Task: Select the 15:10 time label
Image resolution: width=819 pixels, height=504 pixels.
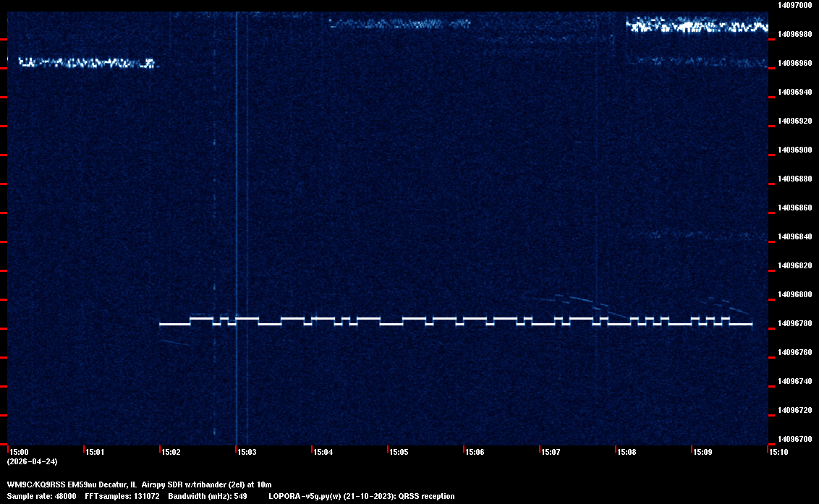Action: 778,452
